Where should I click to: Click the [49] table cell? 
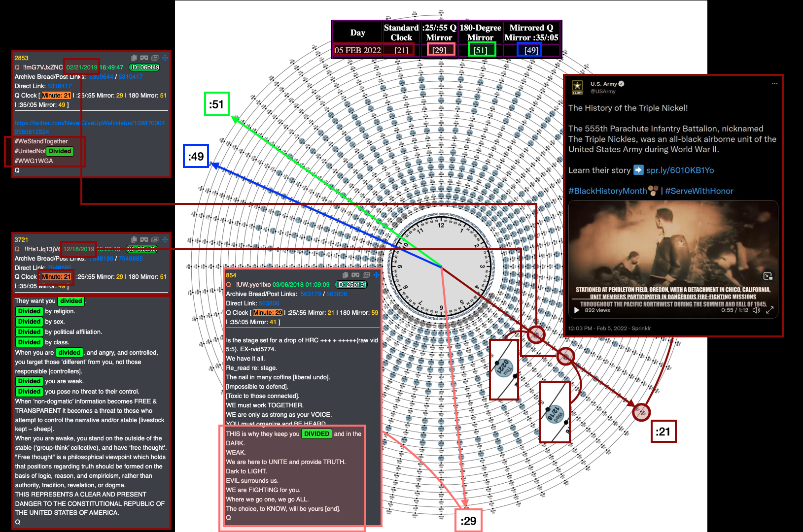[531, 50]
